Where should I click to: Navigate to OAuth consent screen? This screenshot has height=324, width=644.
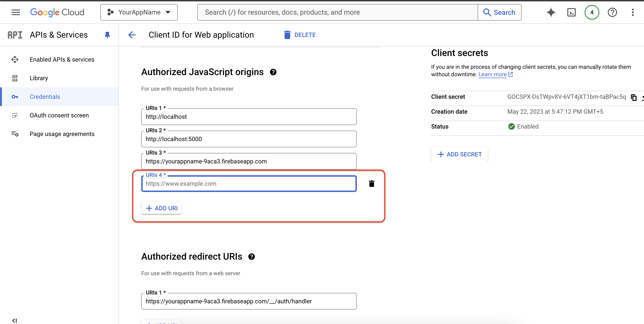59,115
